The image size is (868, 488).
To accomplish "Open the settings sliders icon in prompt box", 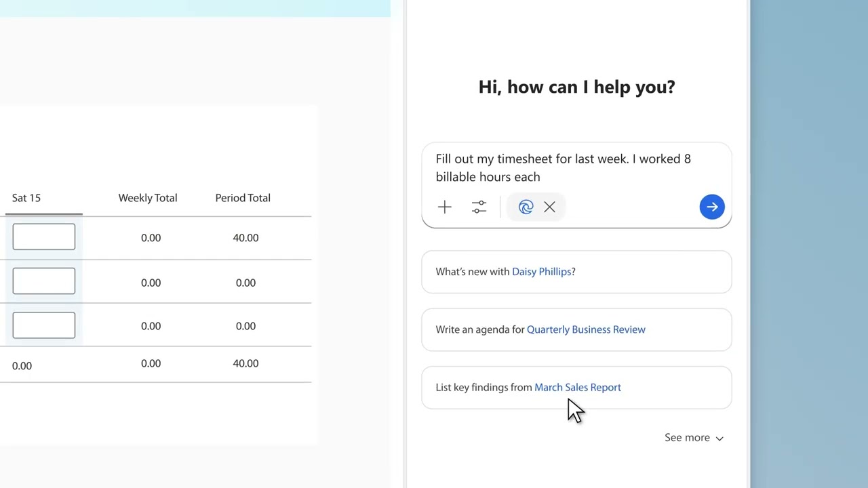I will 479,207.
